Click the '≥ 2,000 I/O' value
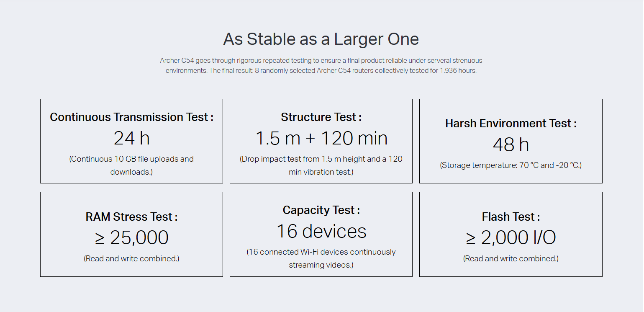The width and height of the screenshot is (644, 312). click(511, 237)
